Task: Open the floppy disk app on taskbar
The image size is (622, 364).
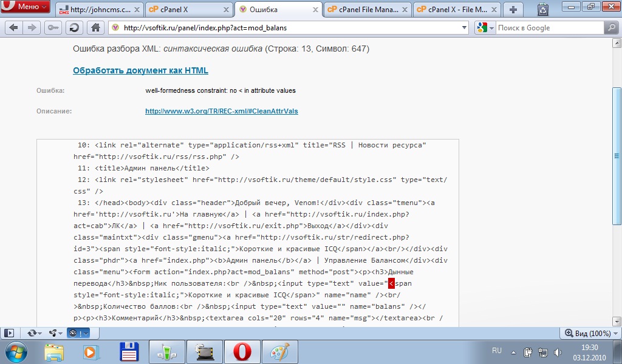Action: tap(129, 352)
